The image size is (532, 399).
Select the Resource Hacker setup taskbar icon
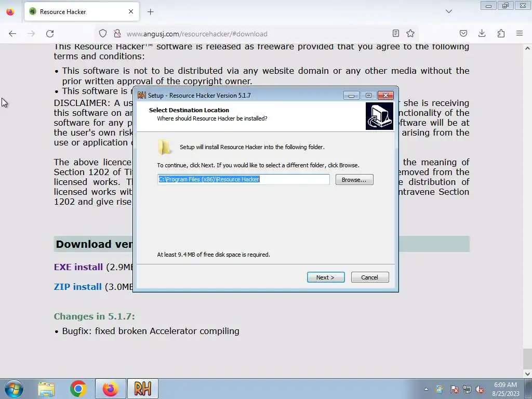(x=143, y=389)
